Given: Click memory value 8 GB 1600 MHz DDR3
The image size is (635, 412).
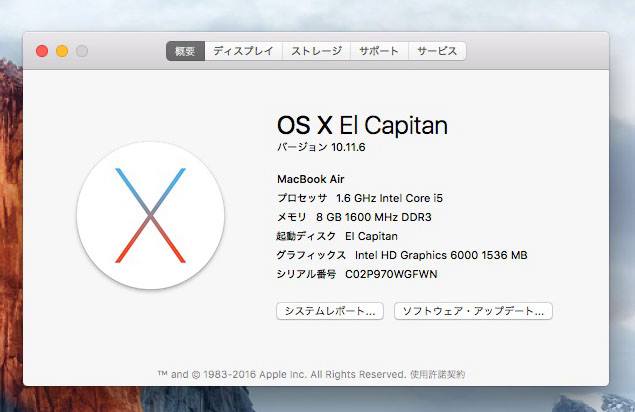Looking at the screenshot, I should pos(374,217).
